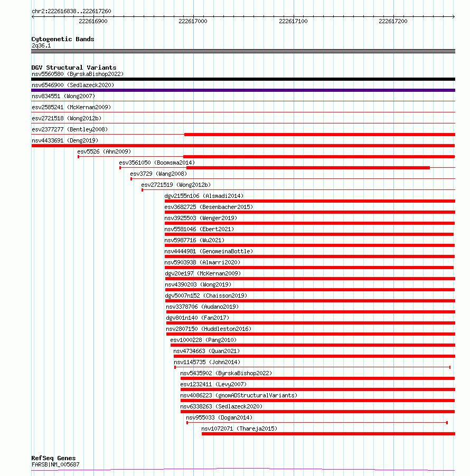This screenshot has height=476, width=470.
Task: Click the 222617200 ruler position label
Action: (393, 21)
